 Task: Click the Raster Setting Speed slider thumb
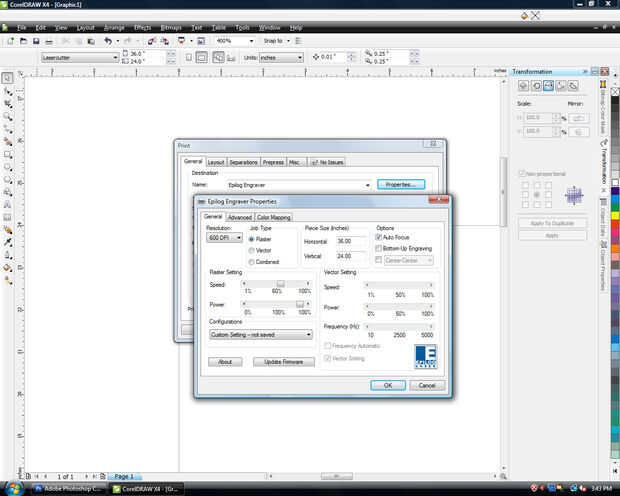tap(280, 284)
